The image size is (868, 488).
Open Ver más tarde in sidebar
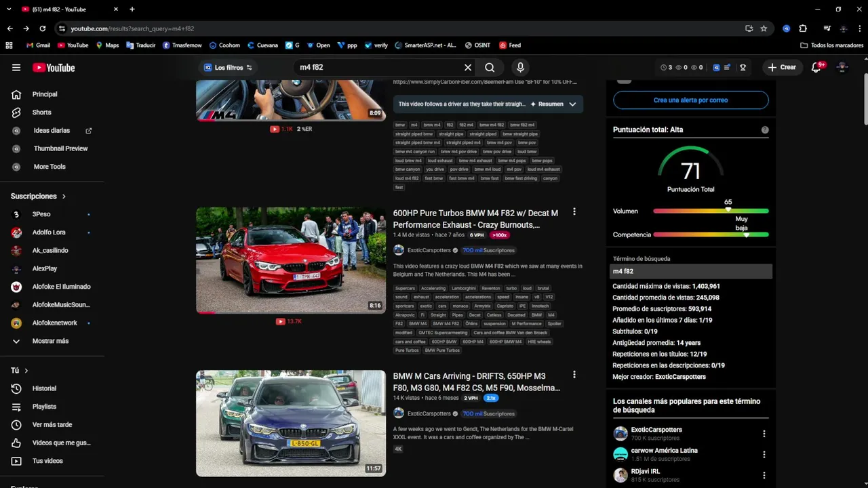click(52, 425)
